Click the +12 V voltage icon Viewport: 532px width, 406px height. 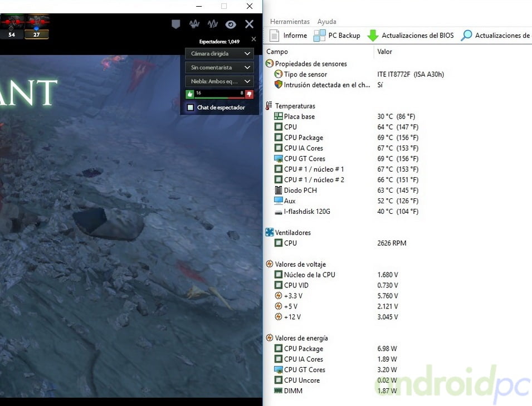coord(278,316)
